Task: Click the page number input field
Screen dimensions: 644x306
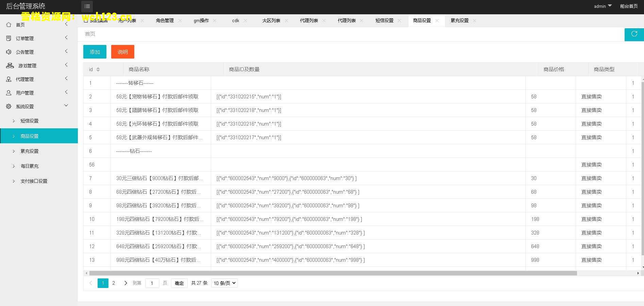Action: pyautogui.click(x=152, y=283)
